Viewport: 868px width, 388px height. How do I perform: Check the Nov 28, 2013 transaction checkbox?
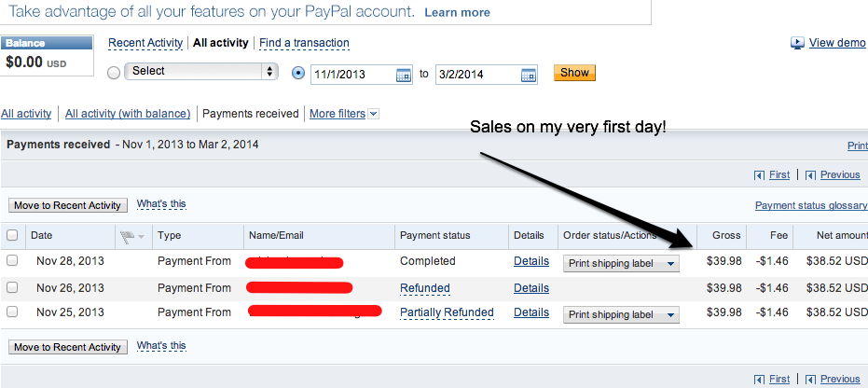pyautogui.click(x=11, y=261)
